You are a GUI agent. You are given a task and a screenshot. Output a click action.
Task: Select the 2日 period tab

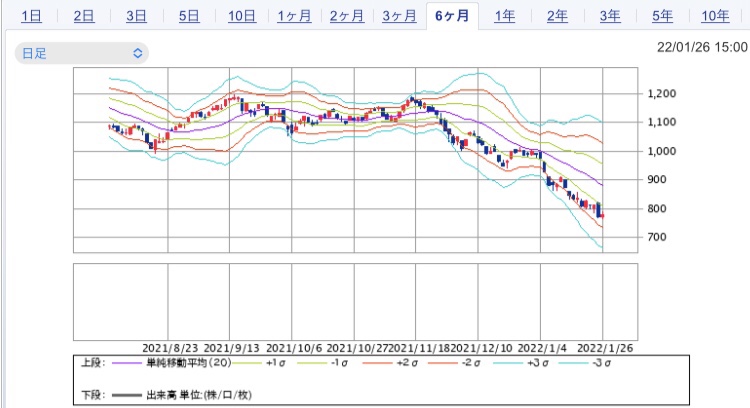[x=84, y=16]
